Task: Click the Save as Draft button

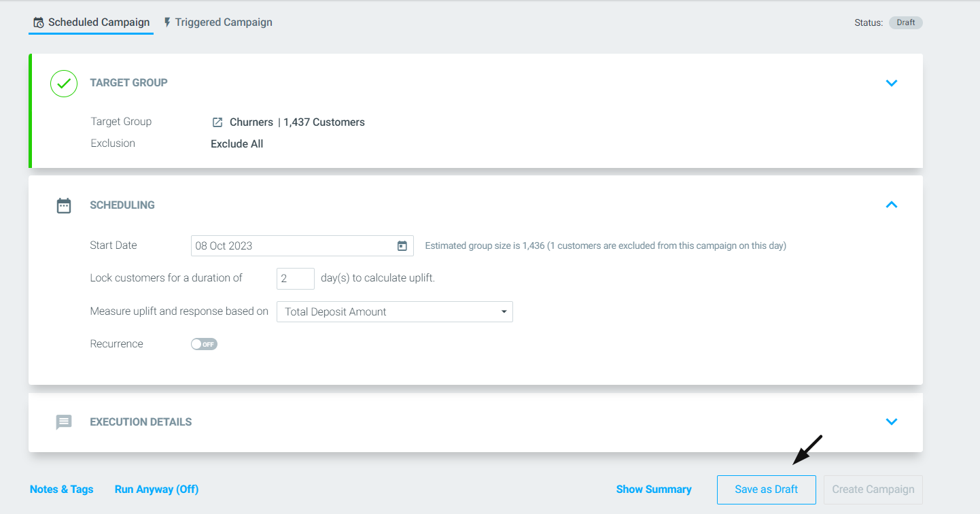Action: [x=767, y=490]
